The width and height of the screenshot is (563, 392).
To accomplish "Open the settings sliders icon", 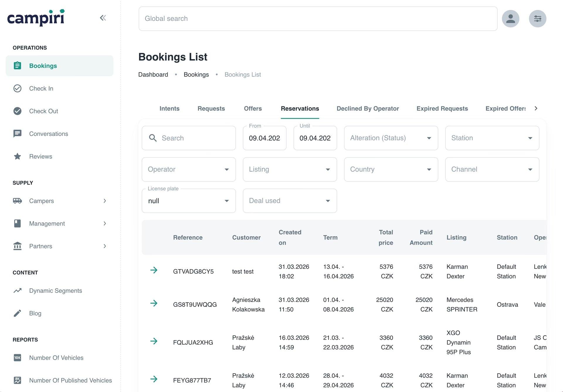I will tap(537, 19).
